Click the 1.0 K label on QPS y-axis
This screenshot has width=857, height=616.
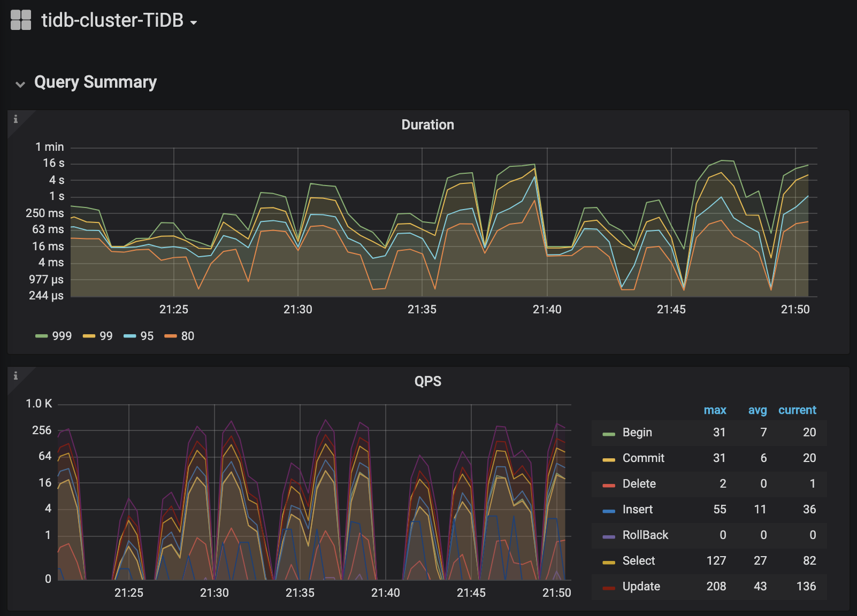[x=39, y=403]
